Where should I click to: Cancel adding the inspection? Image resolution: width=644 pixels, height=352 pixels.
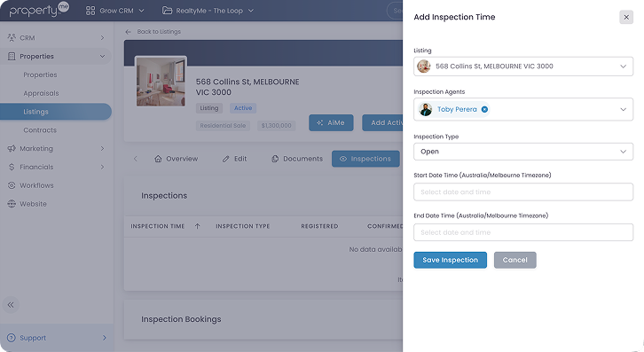(515, 260)
